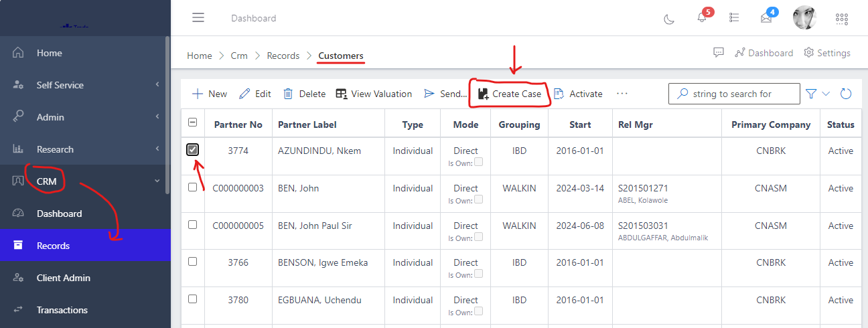Open the more actions ellipsis
This screenshot has height=328, width=868.
coord(622,94)
